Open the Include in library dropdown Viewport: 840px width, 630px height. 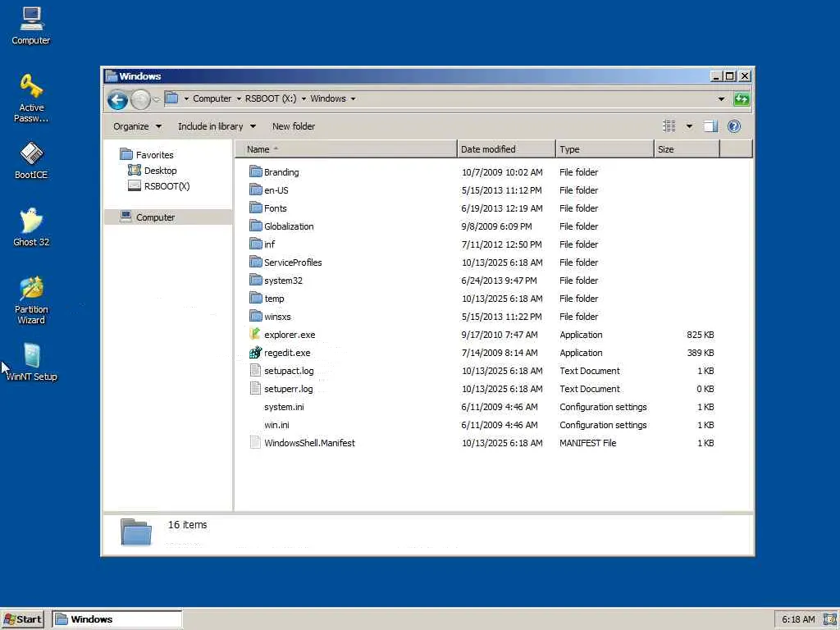pyautogui.click(x=217, y=126)
